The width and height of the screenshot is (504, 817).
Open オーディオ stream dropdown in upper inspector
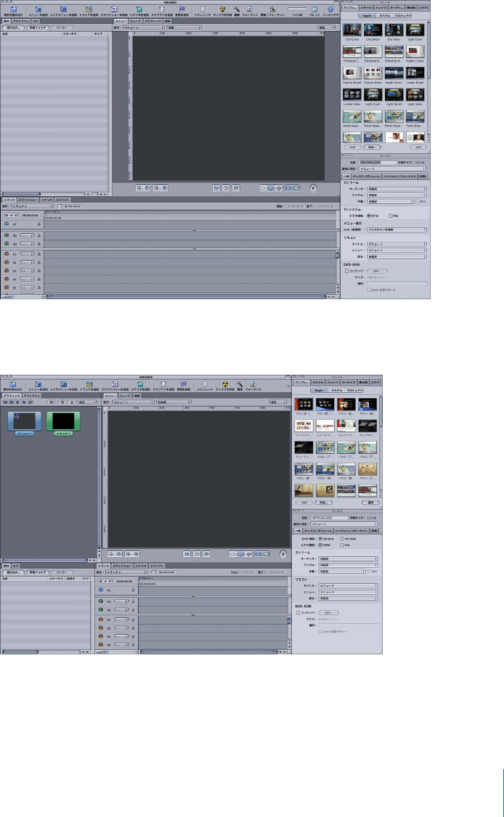pos(397,189)
